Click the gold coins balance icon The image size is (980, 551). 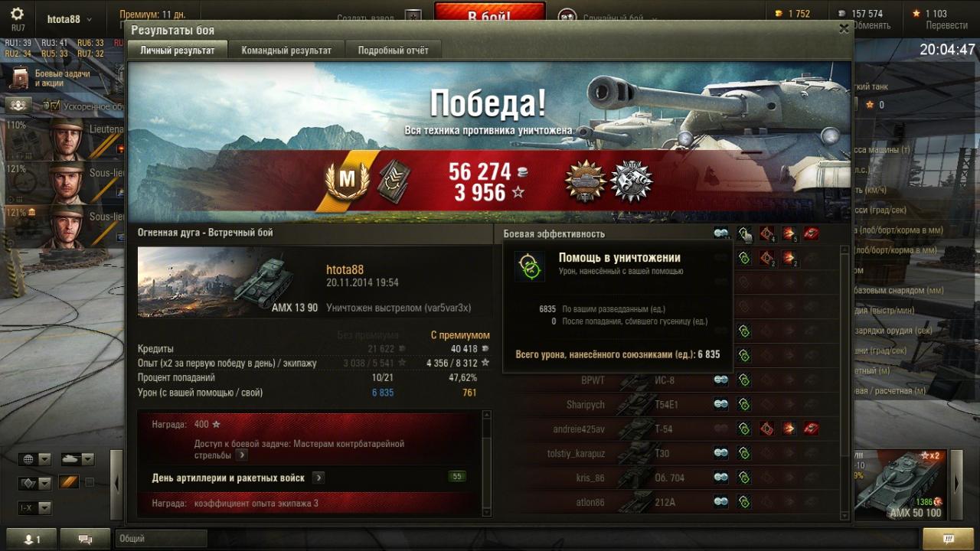click(x=779, y=14)
